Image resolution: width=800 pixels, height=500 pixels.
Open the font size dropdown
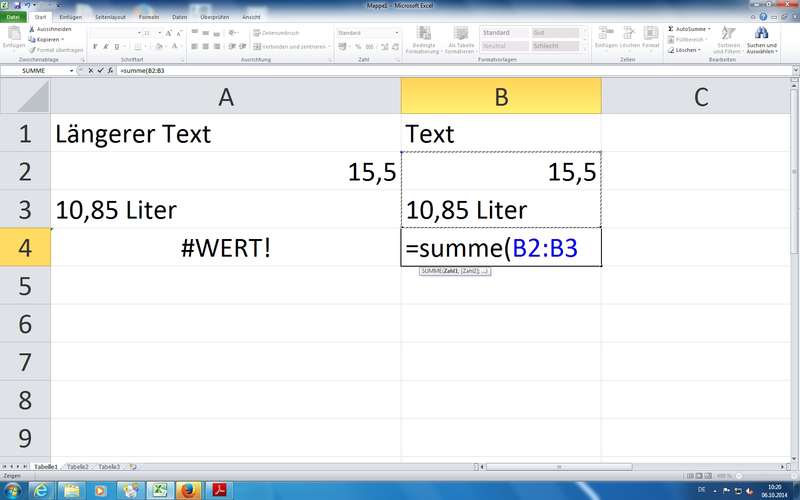(159, 33)
